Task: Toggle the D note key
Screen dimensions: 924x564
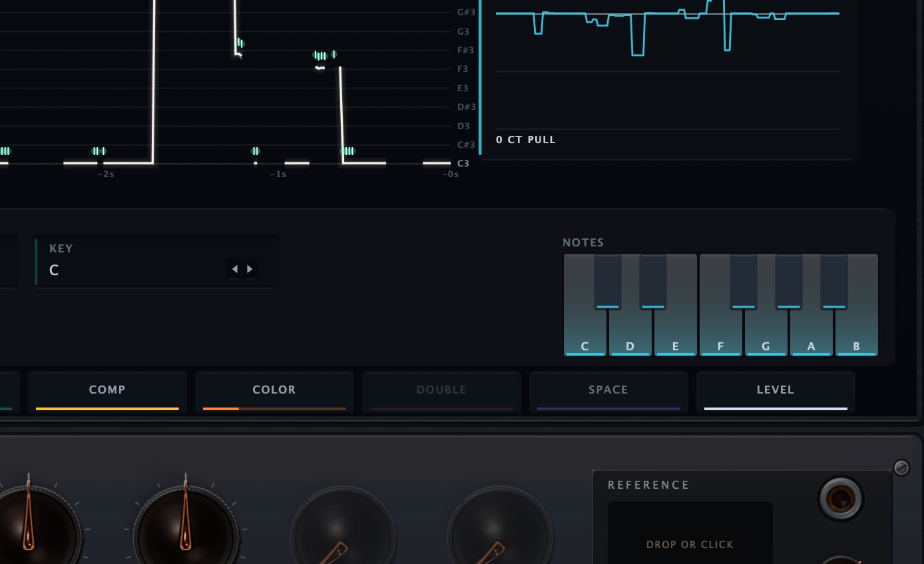Action: [x=630, y=333]
